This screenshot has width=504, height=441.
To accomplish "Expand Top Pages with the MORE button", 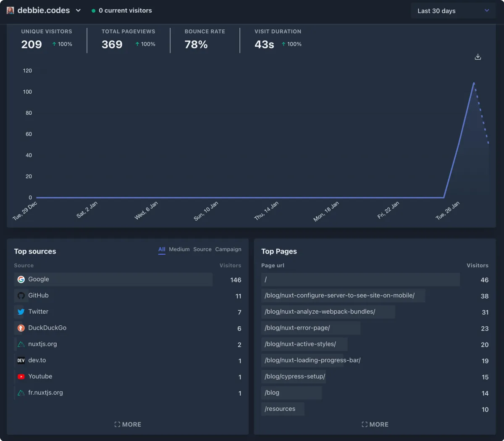I will (375, 425).
